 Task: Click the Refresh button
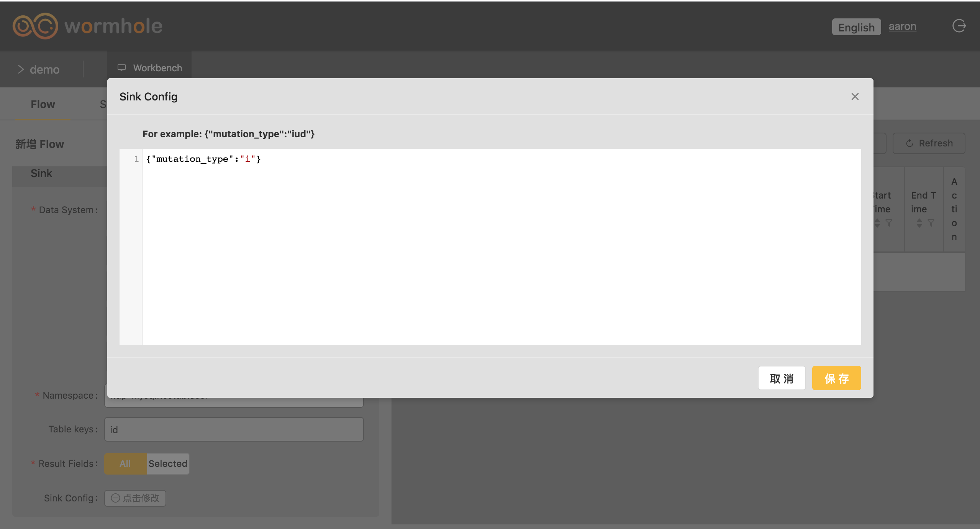(929, 143)
